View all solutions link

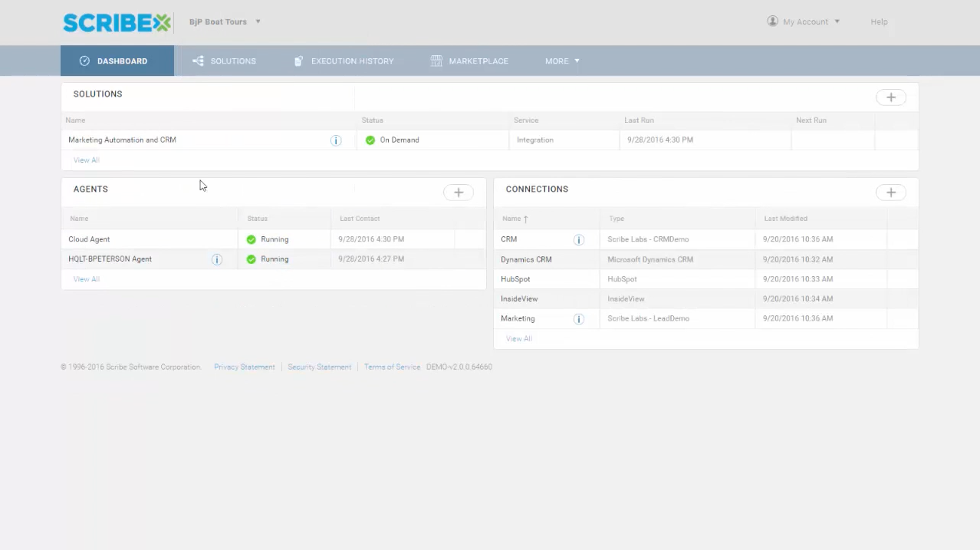[x=86, y=160]
